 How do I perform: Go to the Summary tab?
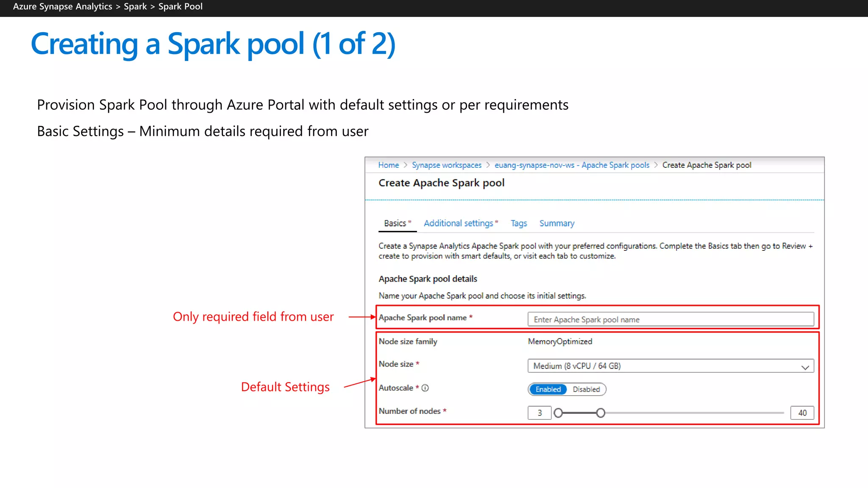click(557, 223)
